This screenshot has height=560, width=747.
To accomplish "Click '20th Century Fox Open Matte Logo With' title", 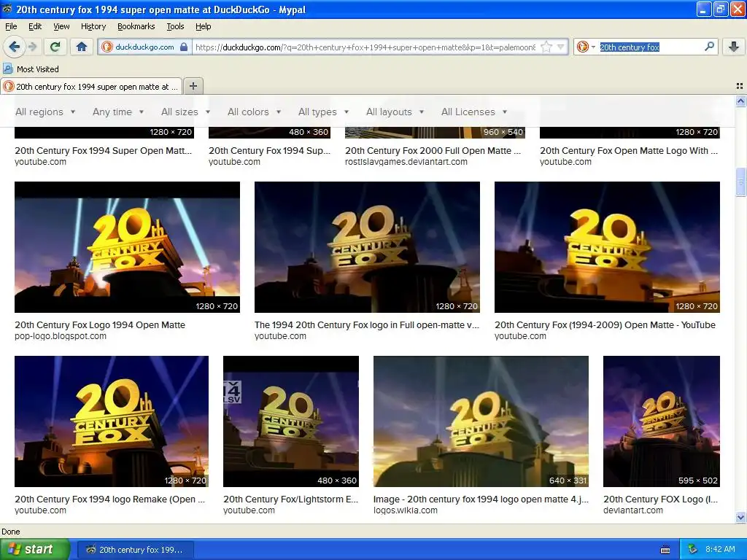I will click(628, 150).
